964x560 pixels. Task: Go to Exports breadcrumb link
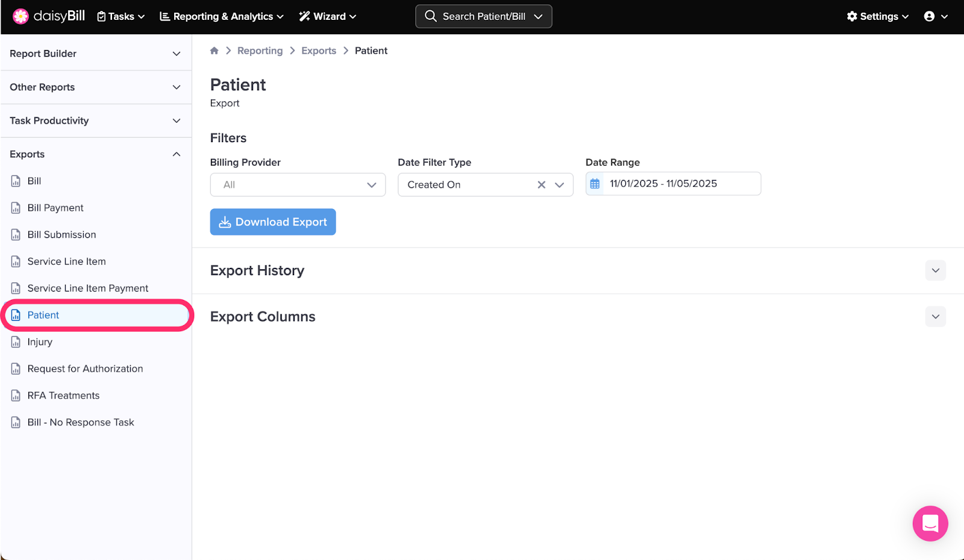point(319,51)
